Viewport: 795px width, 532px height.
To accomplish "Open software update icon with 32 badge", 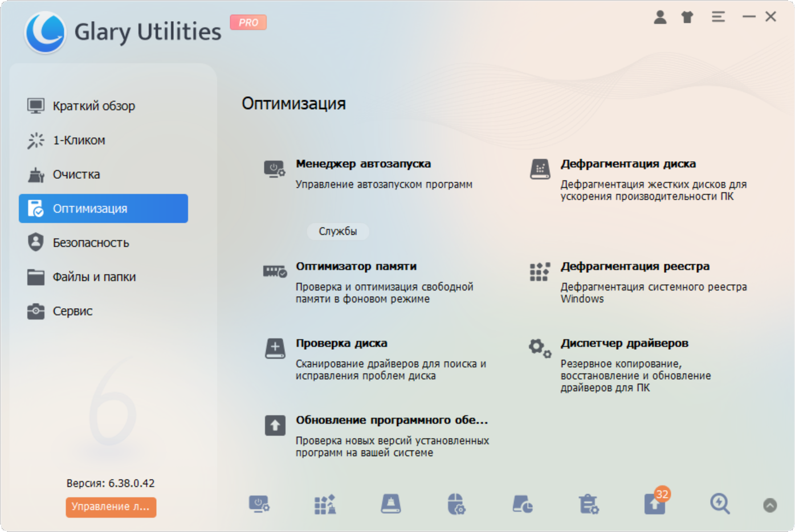I will [x=655, y=505].
